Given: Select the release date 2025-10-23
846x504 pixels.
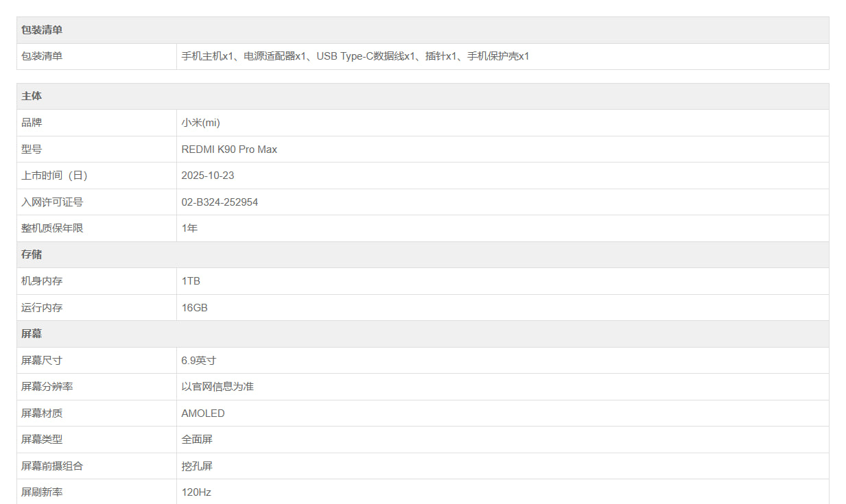Looking at the screenshot, I should coord(207,176).
